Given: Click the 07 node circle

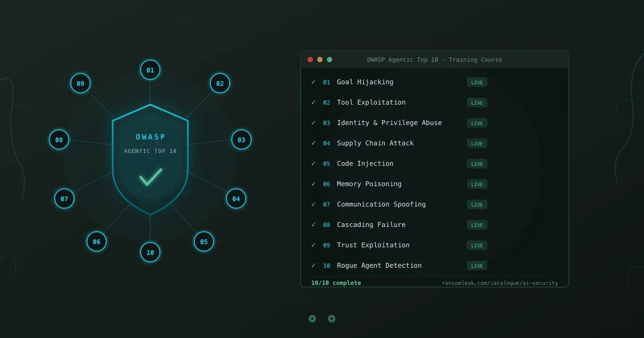Looking at the screenshot, I should [x=64, y=199].
